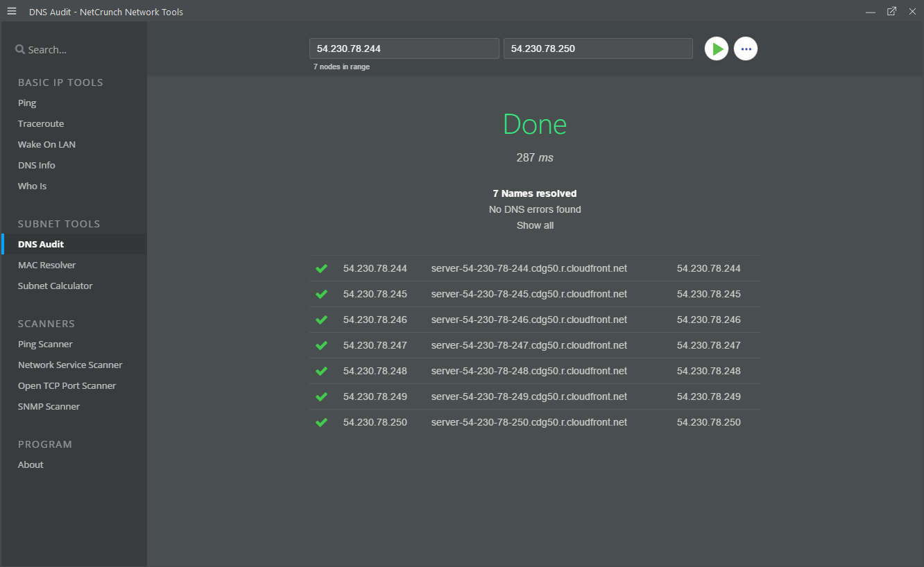Open the ellipsis options menu
The image size is (924, 567).
tap(746, 49)
